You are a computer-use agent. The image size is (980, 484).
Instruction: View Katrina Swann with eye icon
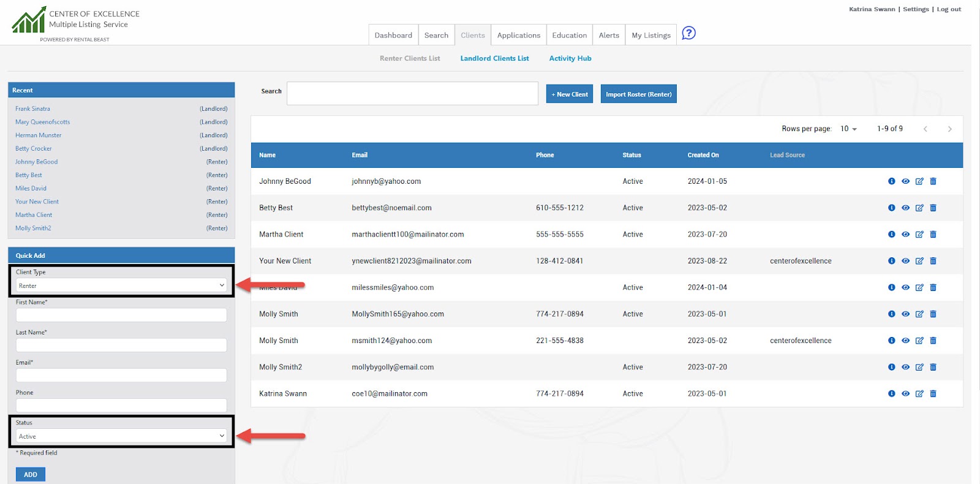(905, 393)
